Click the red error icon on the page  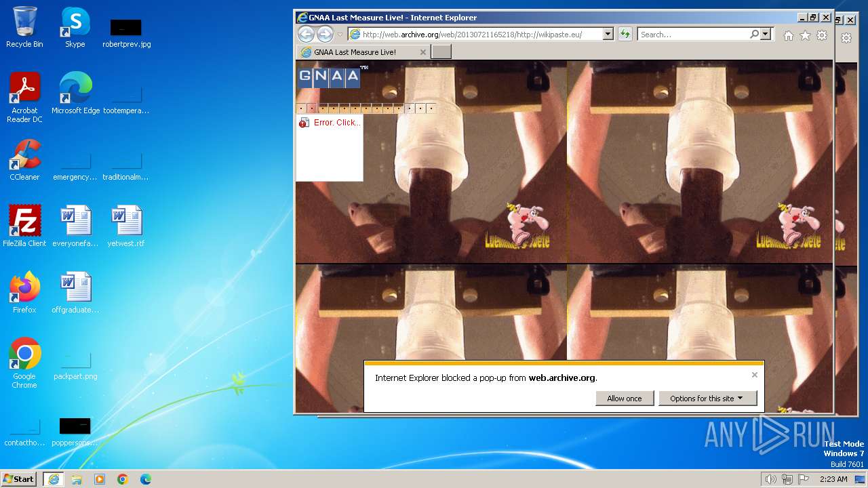(304, 123)
